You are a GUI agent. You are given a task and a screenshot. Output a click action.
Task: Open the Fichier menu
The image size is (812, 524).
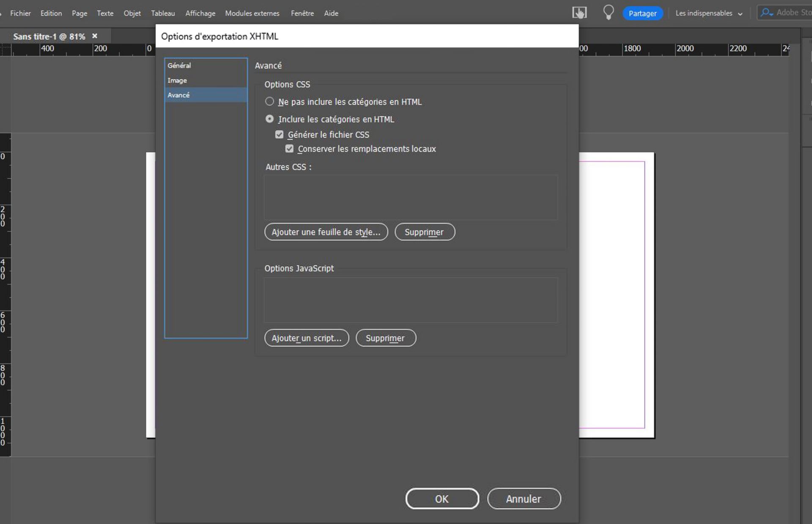pyautogui.click(x=20, y=13)
